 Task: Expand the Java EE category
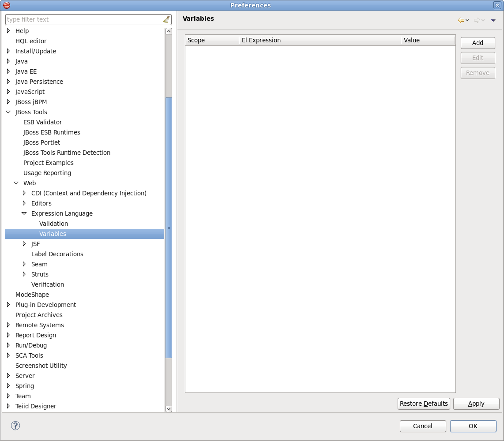tap(8, 71)
